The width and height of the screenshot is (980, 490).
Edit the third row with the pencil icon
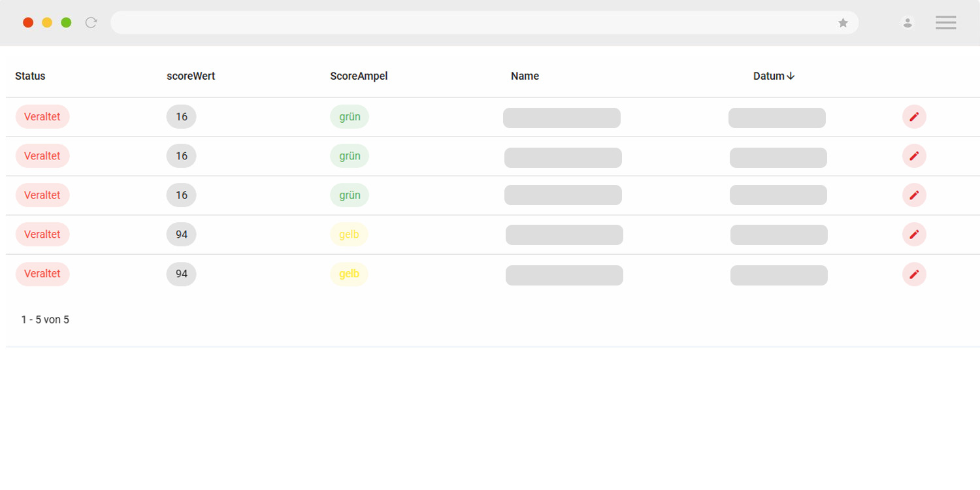click(x=914, y=195)
